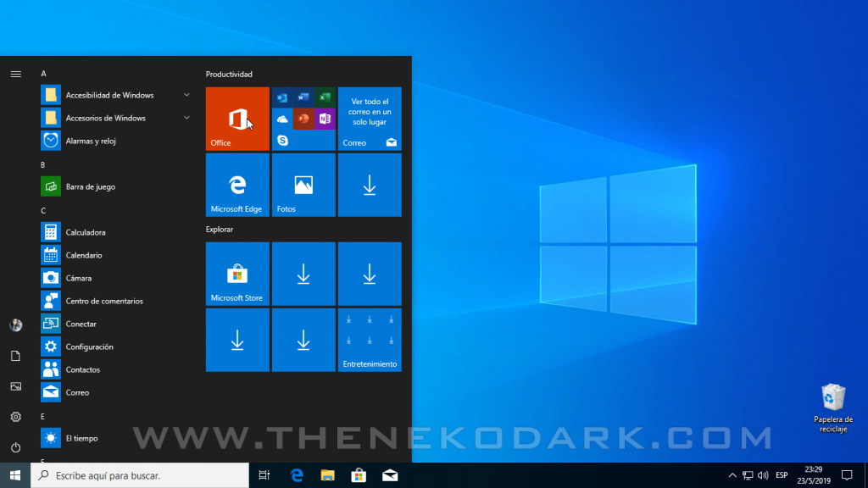
Task: Open Contactos app
Action: 115,369
